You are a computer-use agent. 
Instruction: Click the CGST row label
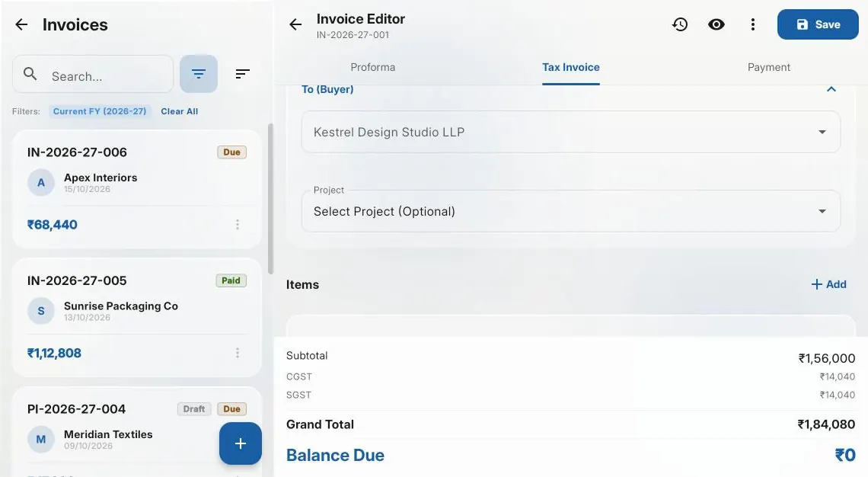pos(299,376)
